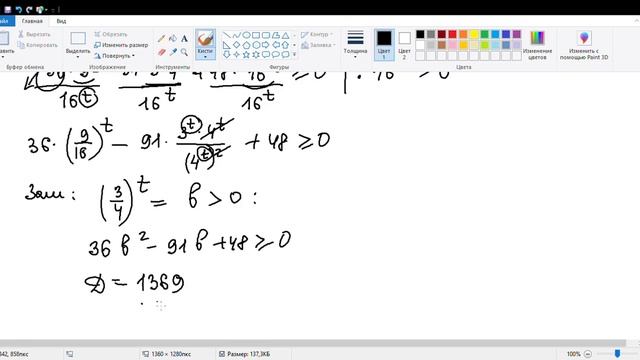Select the down arrow shape

227,54
